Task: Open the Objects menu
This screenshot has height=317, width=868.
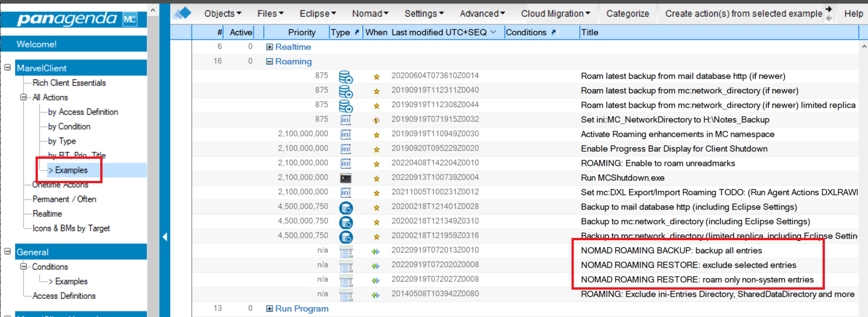Action: [223, 13]
